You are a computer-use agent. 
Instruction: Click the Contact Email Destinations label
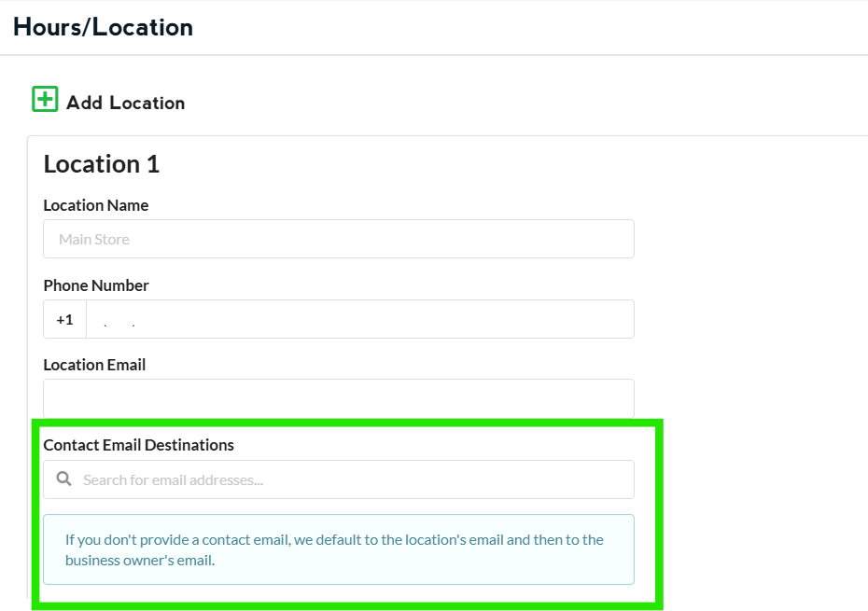click(139, 445)
